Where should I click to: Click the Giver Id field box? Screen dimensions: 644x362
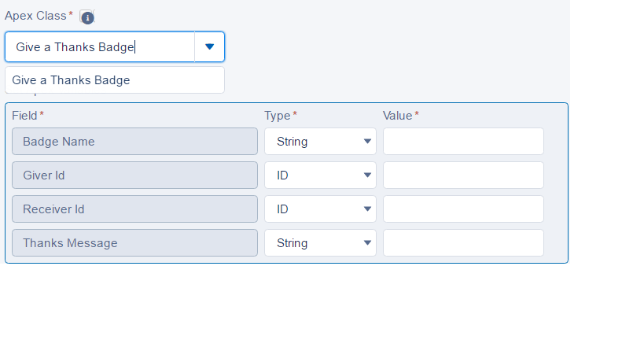coord(134,175)
